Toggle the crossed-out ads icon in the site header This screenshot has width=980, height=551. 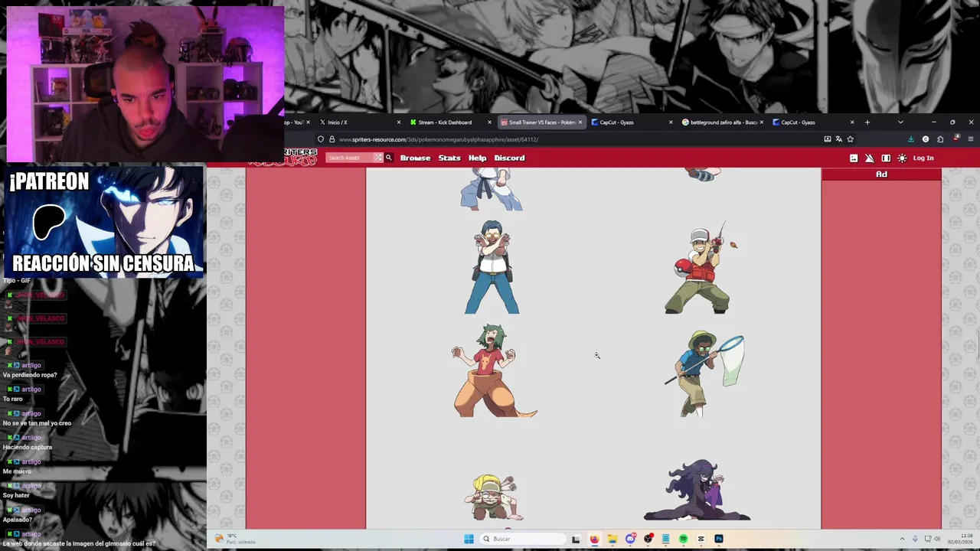point(870,158)
